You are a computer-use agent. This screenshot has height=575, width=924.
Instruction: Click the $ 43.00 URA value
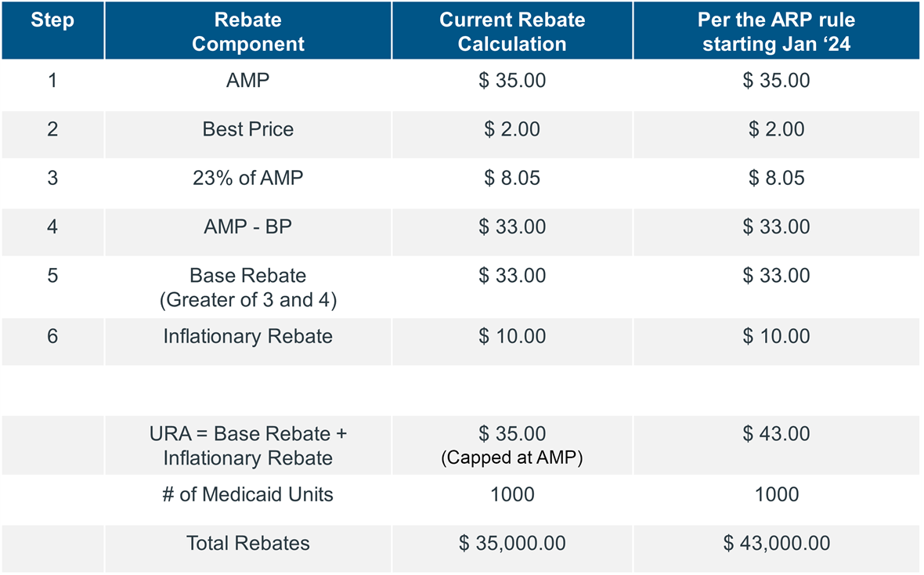pos(776,434)
